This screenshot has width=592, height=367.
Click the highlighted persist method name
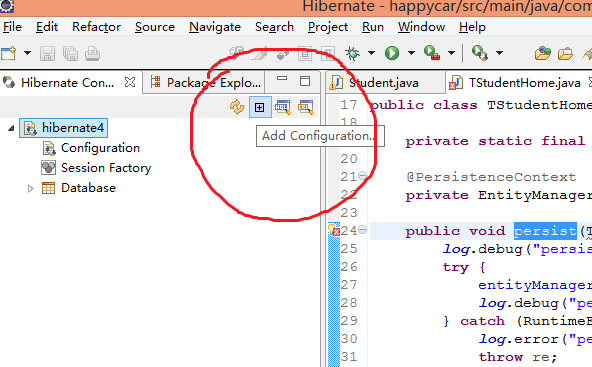pos(545,231)
